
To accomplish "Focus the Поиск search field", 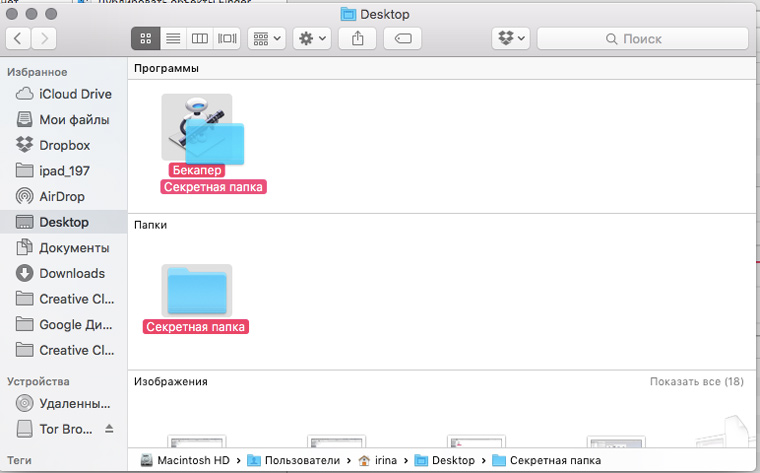I will point(643,39).
